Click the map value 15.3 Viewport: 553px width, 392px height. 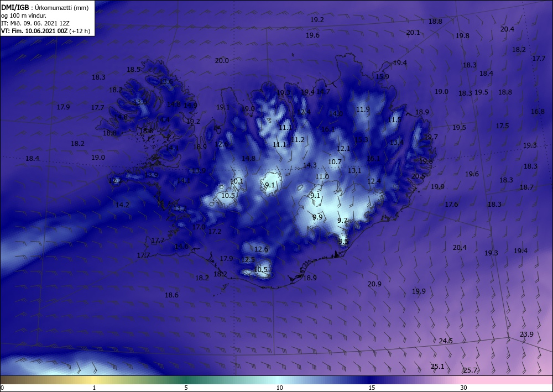361,139
